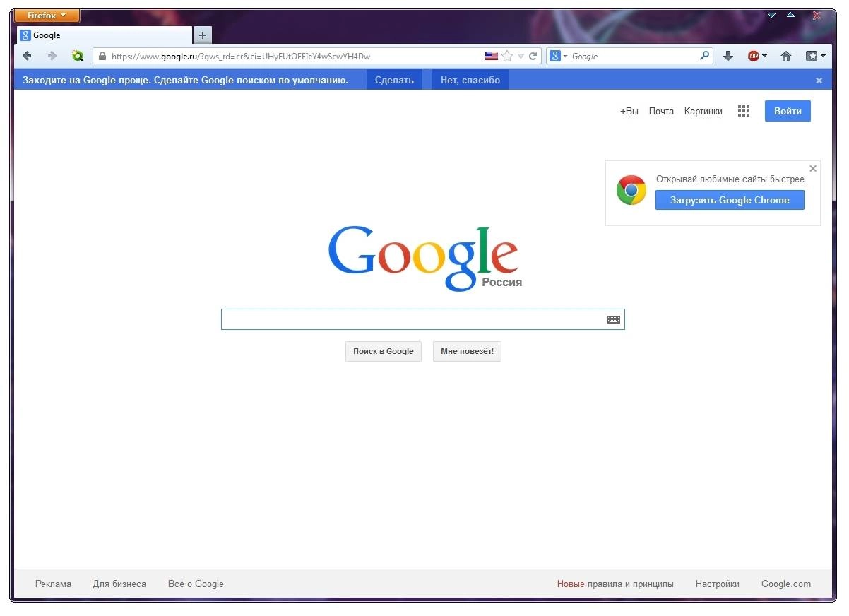Open the on-screen keyboard icon
This screenshot has width=849, height=616.
(613, 320)
